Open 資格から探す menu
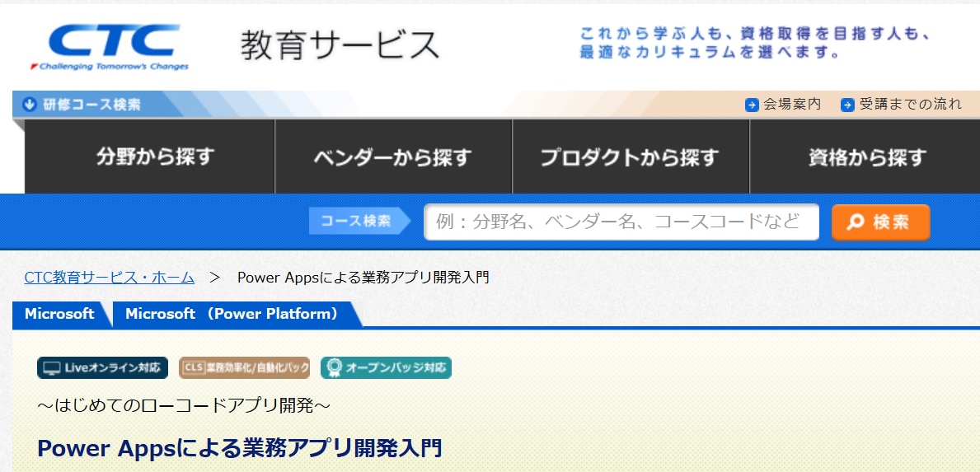 (865, 157)
